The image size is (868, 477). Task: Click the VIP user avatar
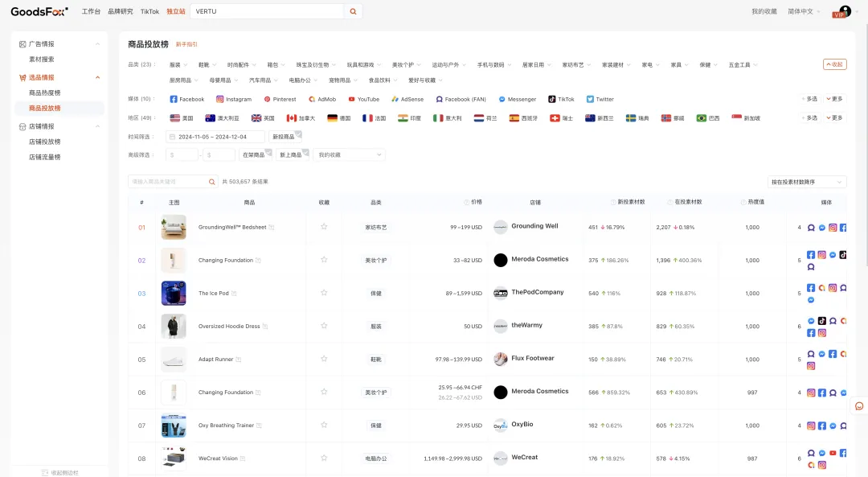click(x=844, y=11)
